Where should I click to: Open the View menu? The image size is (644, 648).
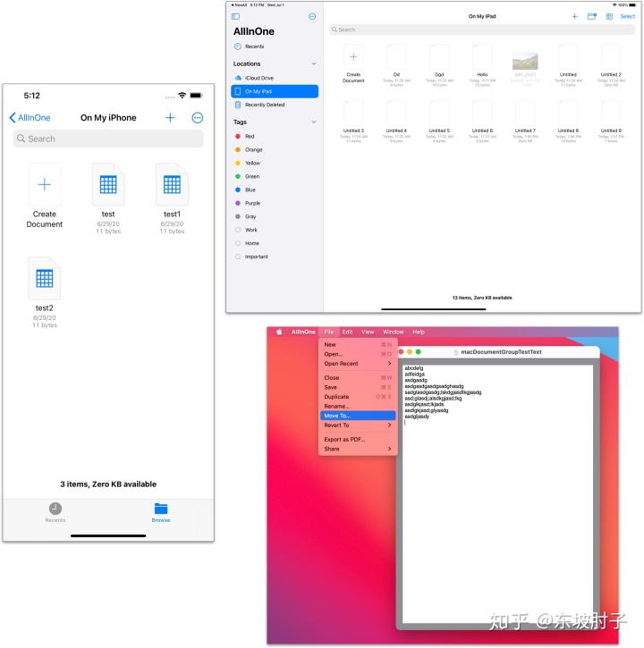pyautogui.click(x=368, y=332)
